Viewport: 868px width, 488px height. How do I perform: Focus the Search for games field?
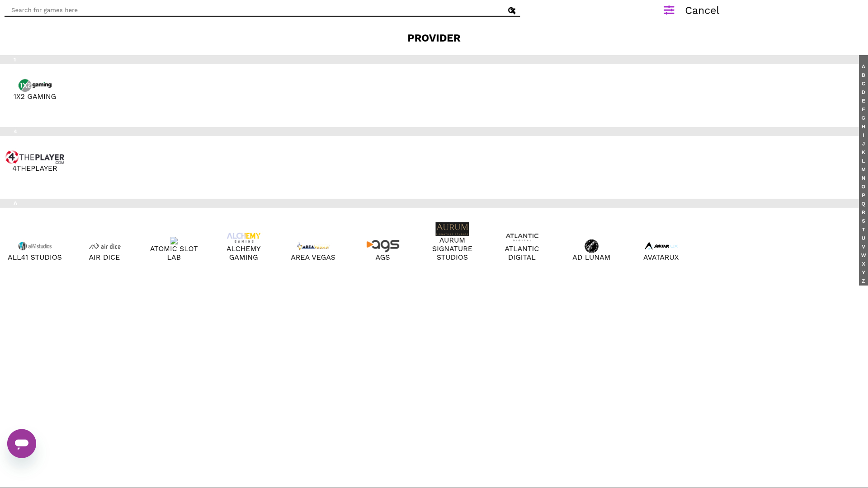pyautogui.click(x=255, y=10)
